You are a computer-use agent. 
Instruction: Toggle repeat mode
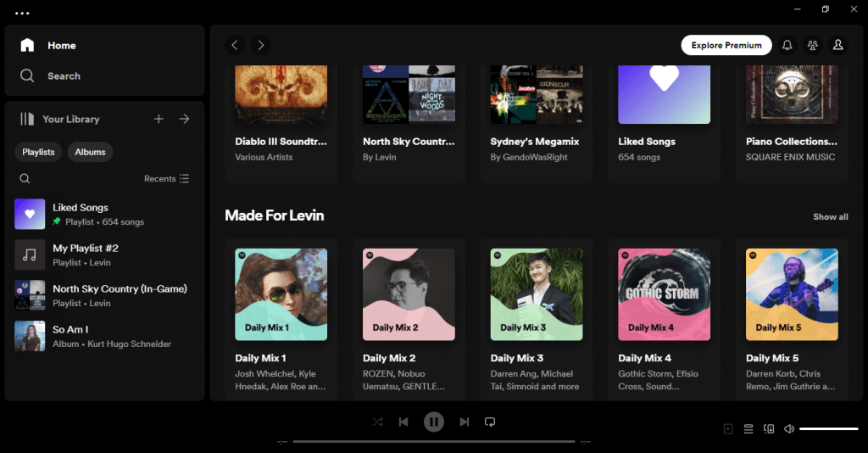tap(490, 422)
